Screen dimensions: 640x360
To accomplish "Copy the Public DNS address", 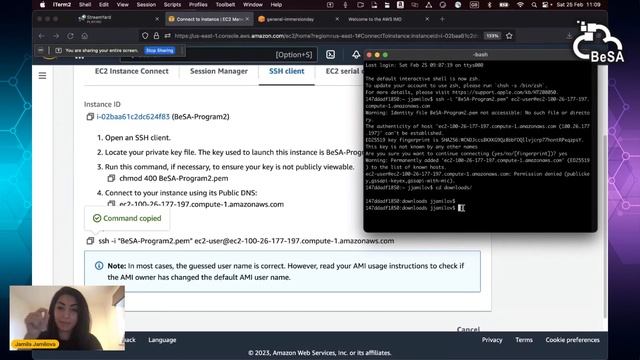I will pyautogui.click(x=111, y=204).
